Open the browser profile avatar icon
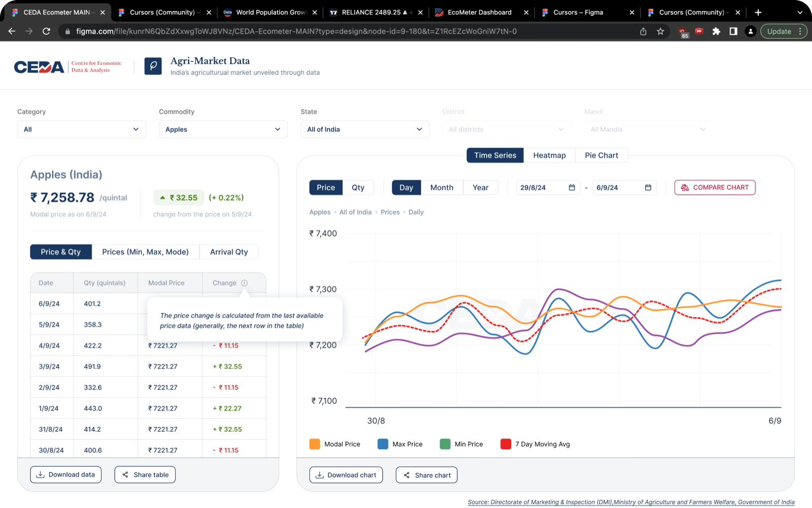 [751, 31]
